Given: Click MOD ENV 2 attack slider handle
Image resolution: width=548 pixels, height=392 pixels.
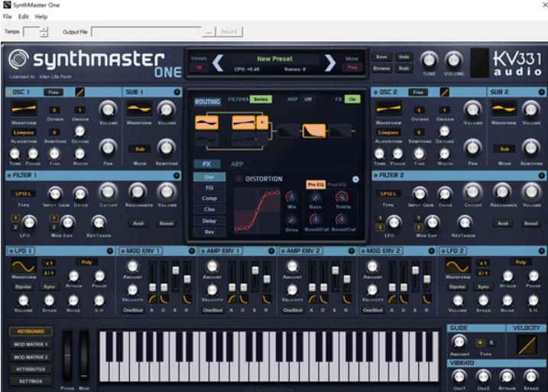Looking at the screenshot, I should (x=392, y=287).
